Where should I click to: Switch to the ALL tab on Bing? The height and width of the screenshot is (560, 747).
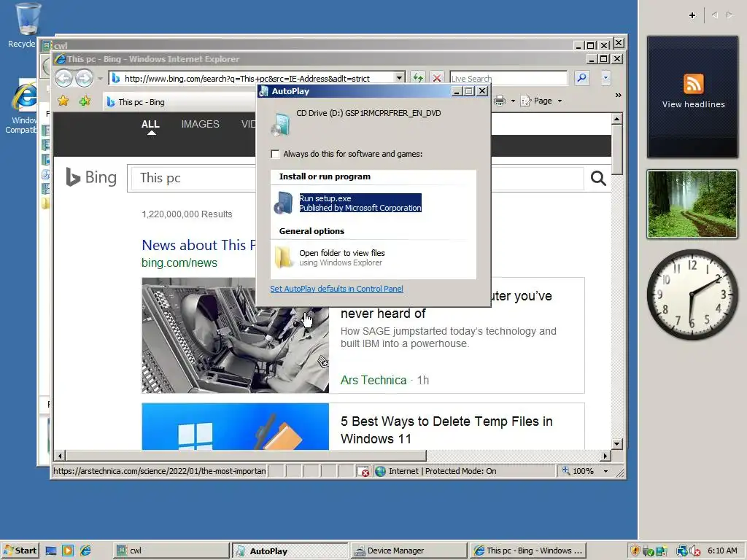click(x=150, y=124)
